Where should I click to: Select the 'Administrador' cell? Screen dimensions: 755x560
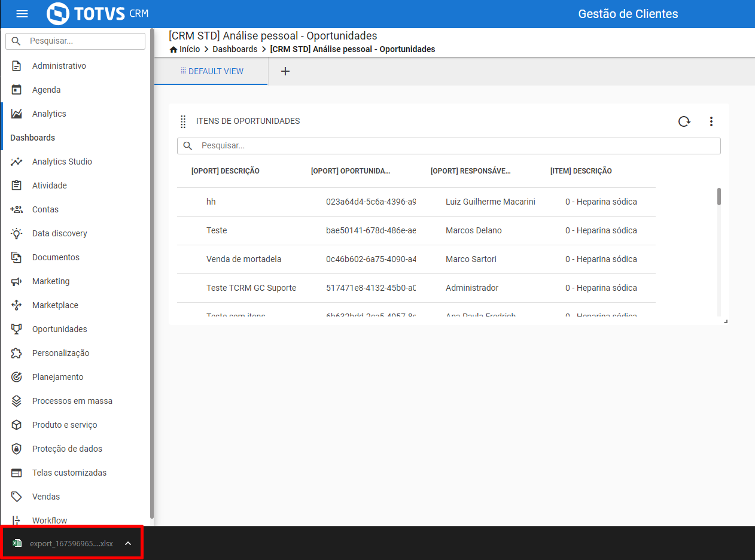pyautogui.click(x=472, y=288)
